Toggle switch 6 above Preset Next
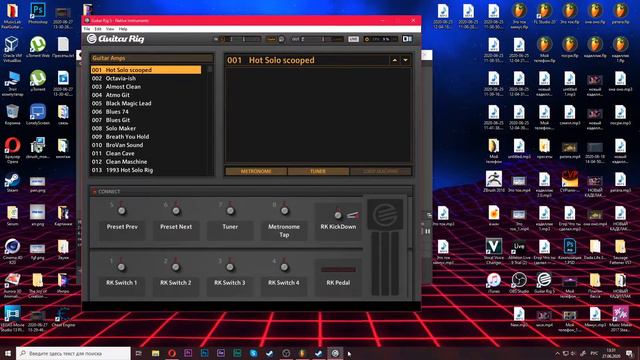 tap(176, 211)
